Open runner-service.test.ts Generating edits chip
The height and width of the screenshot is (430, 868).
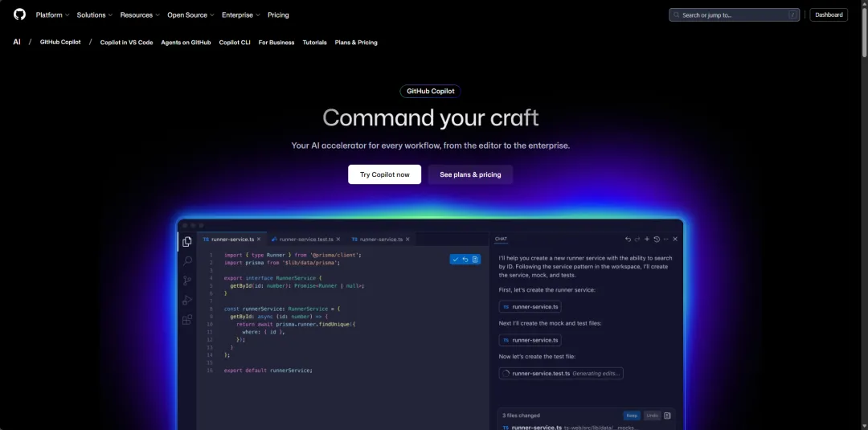coord(561,374)
